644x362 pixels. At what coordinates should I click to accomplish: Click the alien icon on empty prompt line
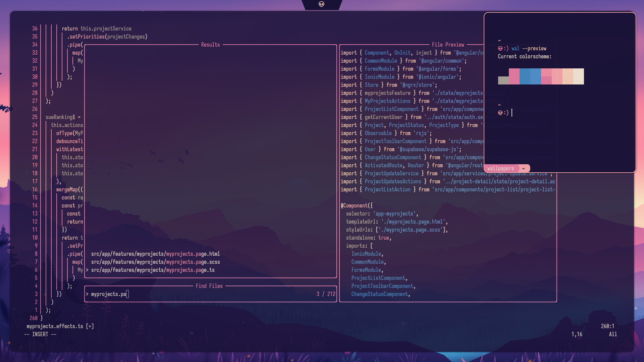coord(500,113)
